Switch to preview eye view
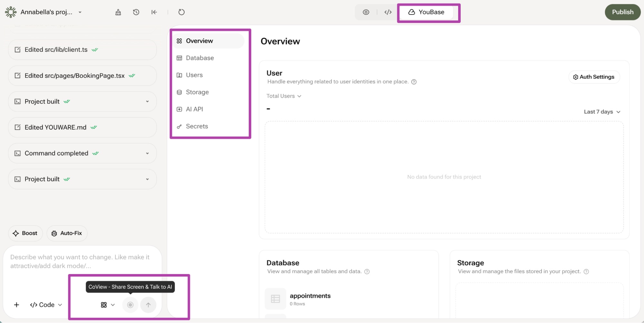Screen dimensions: 644x323 pos(366,12)
